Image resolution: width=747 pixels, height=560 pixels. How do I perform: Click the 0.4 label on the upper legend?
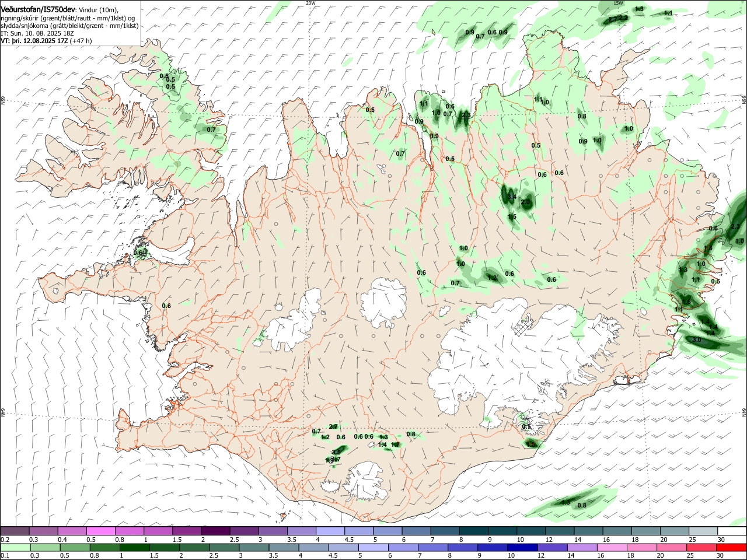62,540
